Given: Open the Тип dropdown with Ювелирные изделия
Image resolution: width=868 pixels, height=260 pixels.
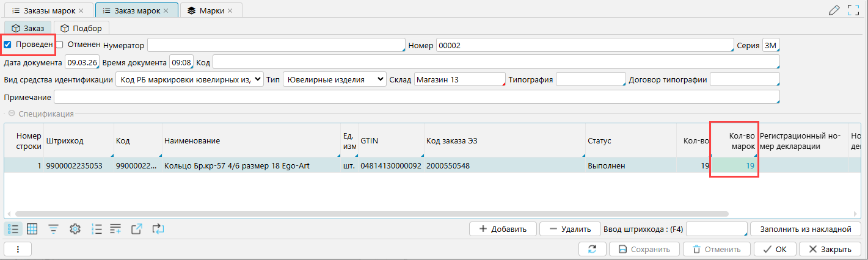Looking at the screenshot, I should coord(335,79).
